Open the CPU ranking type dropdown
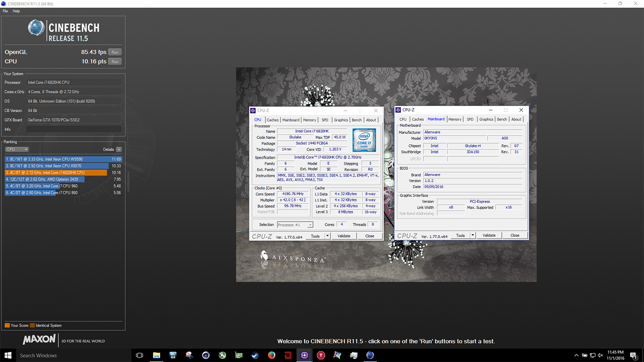Image resolution: width=644 pixels, height=362 pixels. point(17,149)
